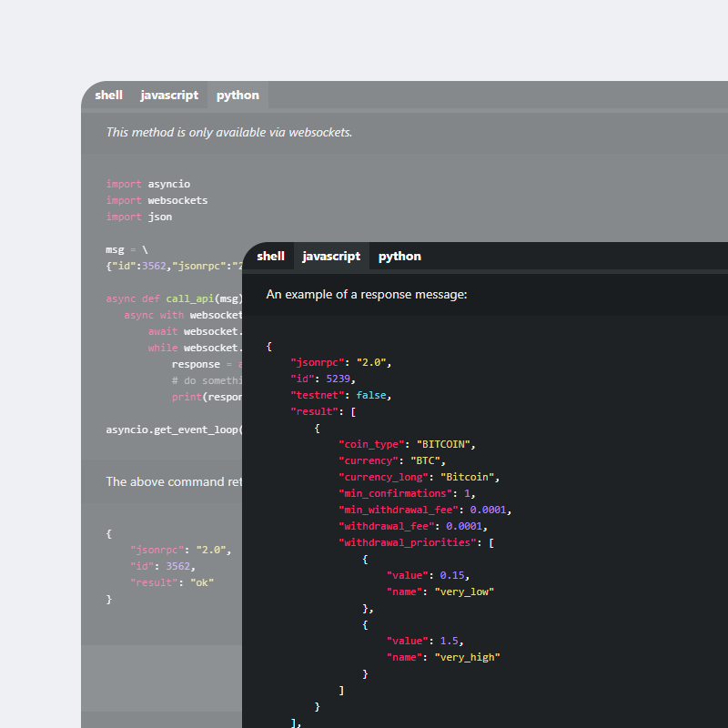The height and width of the screenshot is (728, 728).
Task: Click the "currency_long": "Bitcoin" line
Action: pyautogui.click(x=419, y=477)
